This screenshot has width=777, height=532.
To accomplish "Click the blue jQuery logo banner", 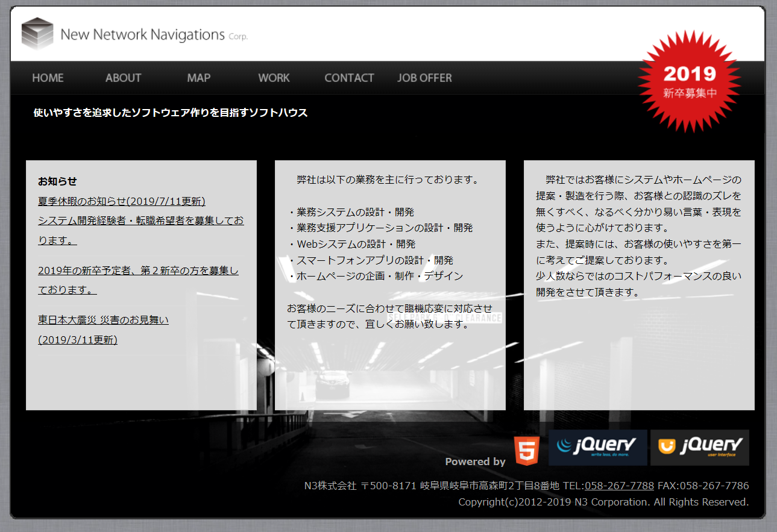I will coord(597,448).
